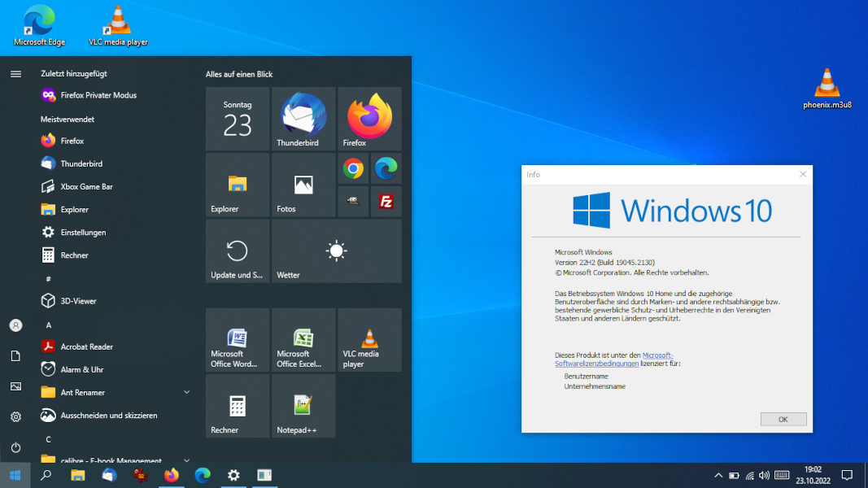
Task: Open Microsoft Office Excel tile
Action: point(303,340)
